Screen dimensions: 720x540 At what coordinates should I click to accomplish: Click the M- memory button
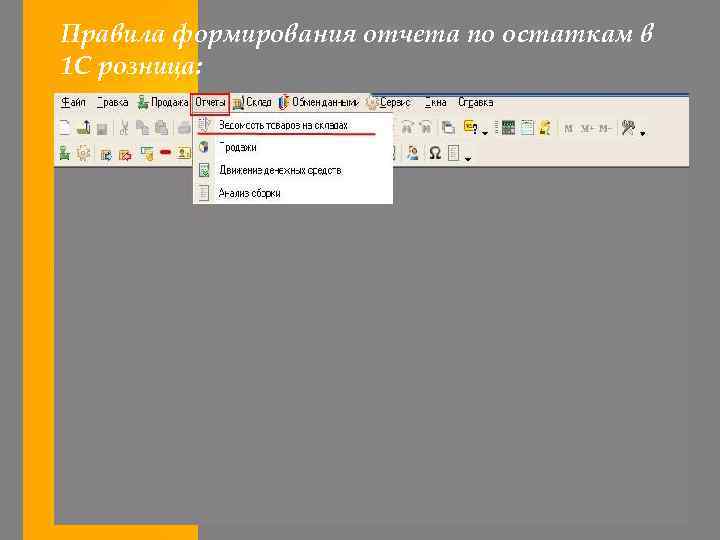604,129
